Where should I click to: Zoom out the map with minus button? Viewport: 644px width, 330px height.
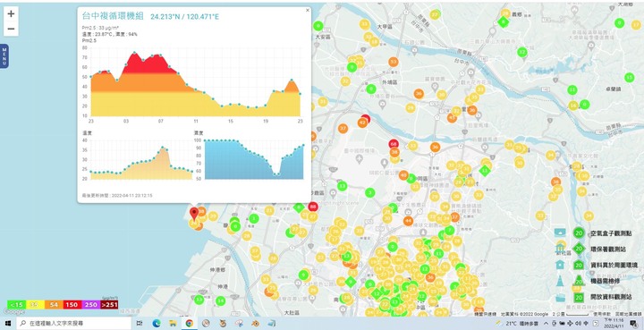(11, 29)
